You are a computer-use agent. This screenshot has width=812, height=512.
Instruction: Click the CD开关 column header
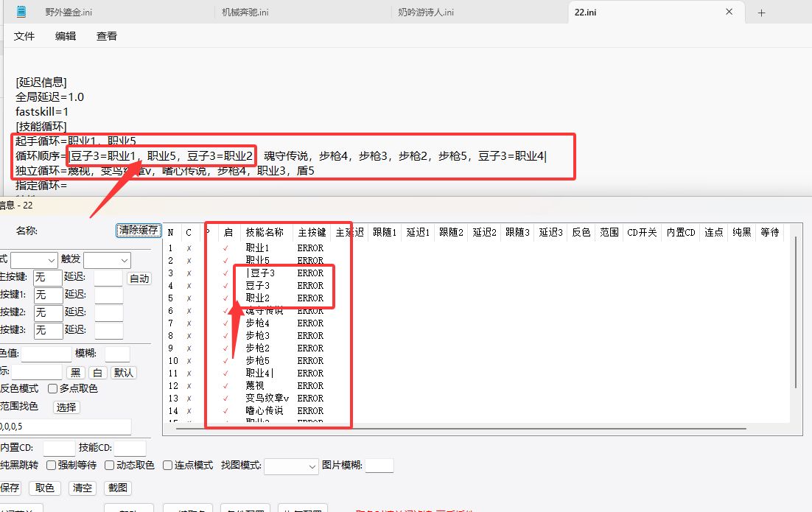(642, 233)
